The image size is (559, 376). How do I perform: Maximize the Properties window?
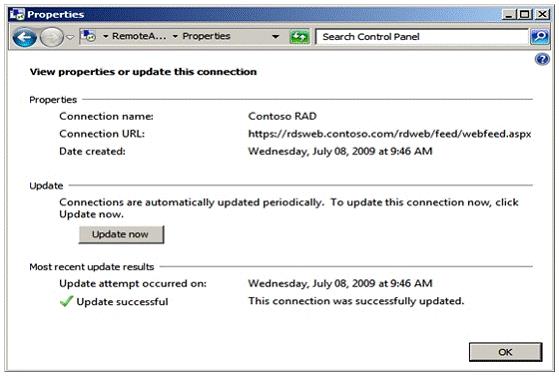pyautogui.click(x=525, y=14)
